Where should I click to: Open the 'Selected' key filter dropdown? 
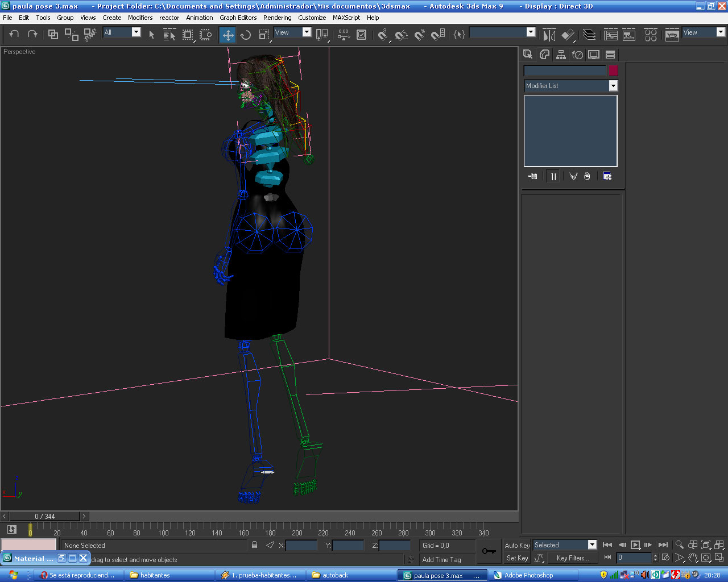pos(591,545)
